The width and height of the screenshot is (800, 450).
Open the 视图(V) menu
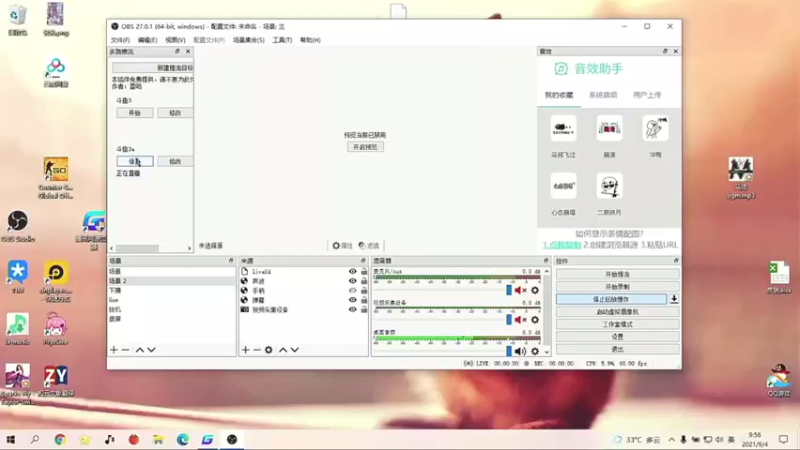point(175,40)
